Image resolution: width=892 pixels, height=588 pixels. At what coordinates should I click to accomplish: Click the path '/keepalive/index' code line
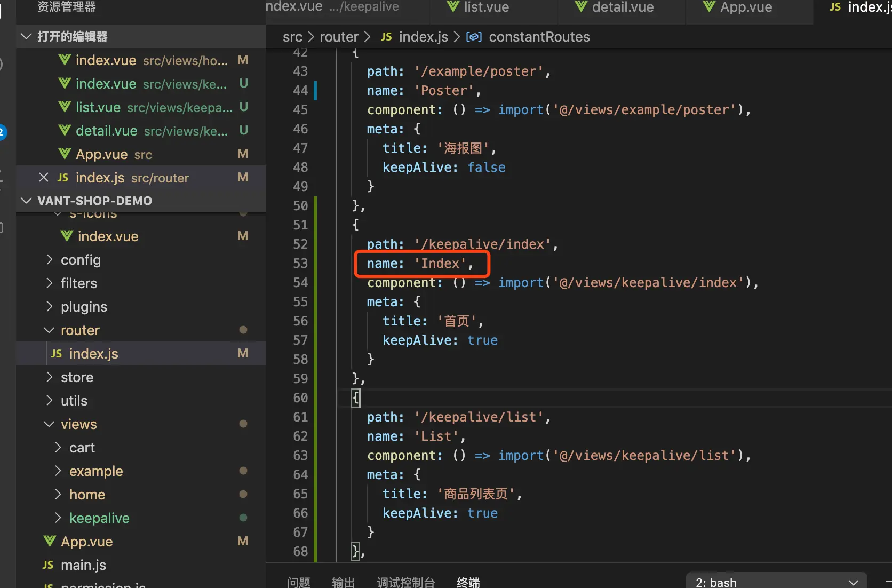(463, 244)
